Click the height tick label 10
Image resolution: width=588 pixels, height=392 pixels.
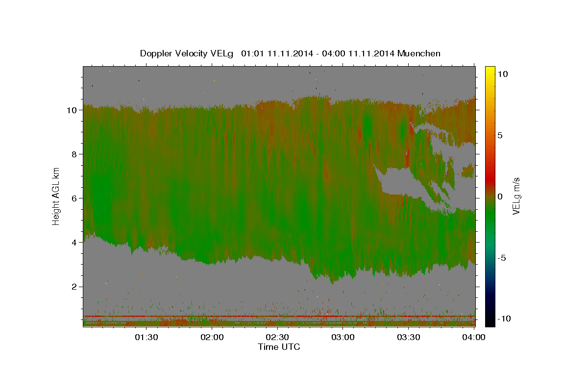coord(71,110)
